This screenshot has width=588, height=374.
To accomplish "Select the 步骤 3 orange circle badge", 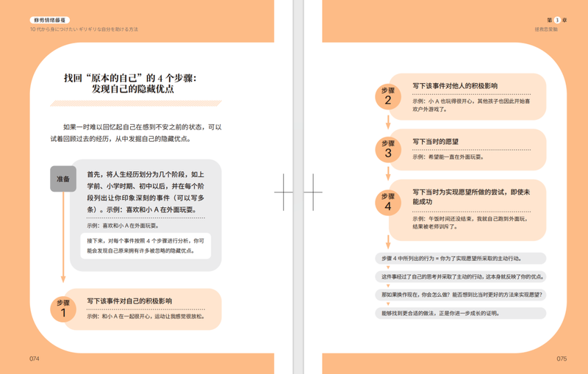I will point(388,148).
